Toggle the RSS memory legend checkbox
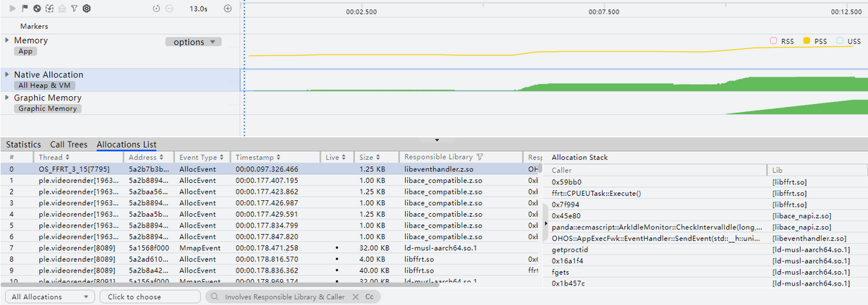 (x=773, y=41)
